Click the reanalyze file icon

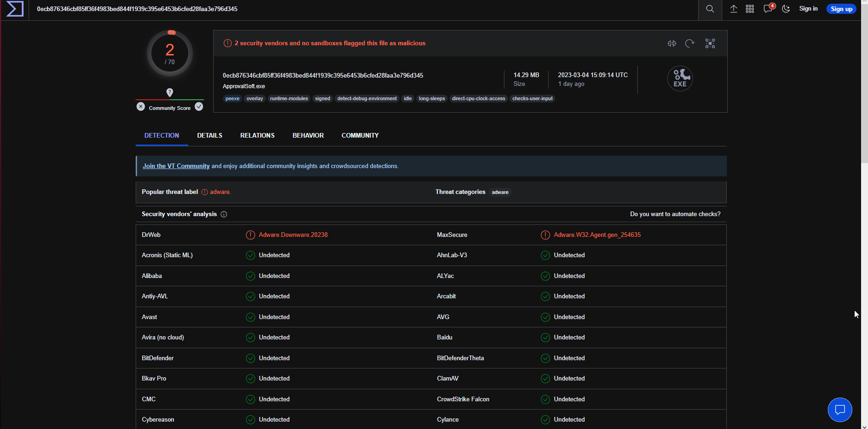(690, 43)
